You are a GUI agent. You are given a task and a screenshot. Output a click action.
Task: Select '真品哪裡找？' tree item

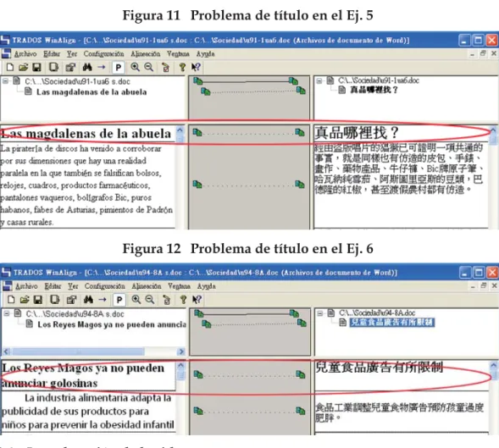coord(374,90)
